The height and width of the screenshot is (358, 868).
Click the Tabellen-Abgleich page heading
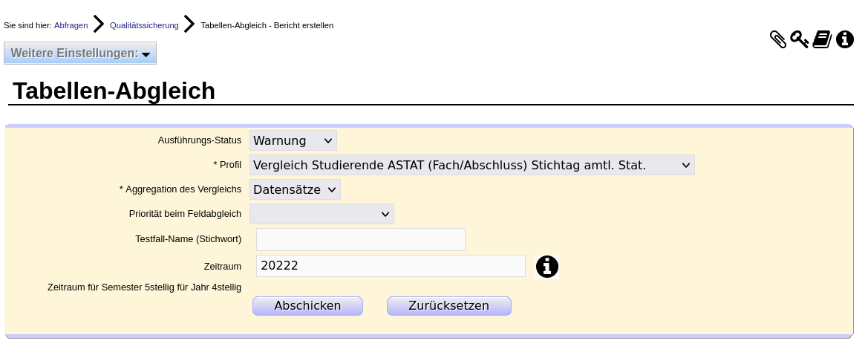(x=114, y=91)
